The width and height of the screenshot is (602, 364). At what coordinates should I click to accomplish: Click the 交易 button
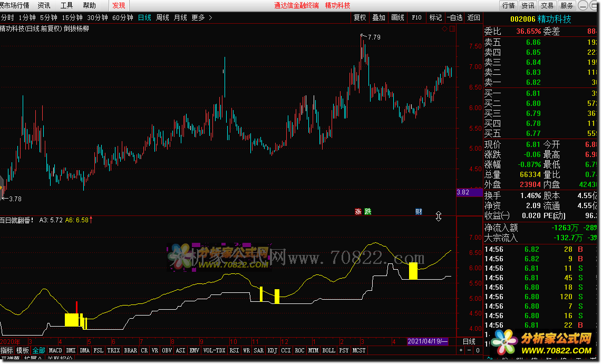tap(548, 5)
